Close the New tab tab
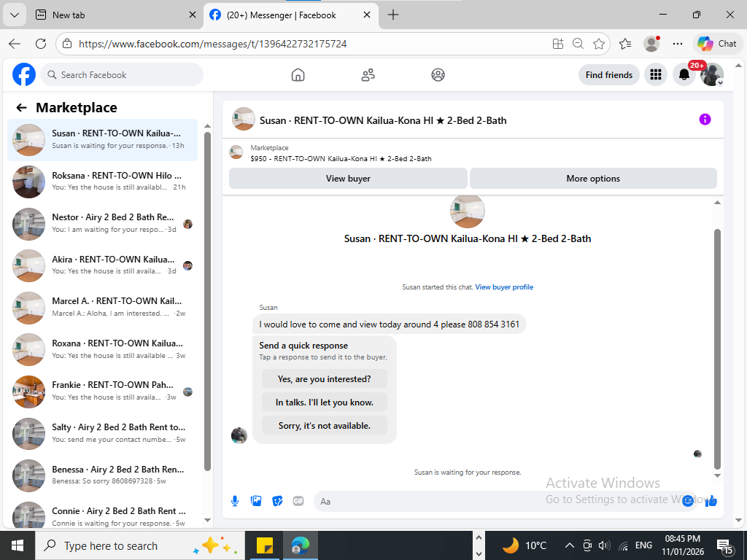747x560 pixels. click(193, 15)
